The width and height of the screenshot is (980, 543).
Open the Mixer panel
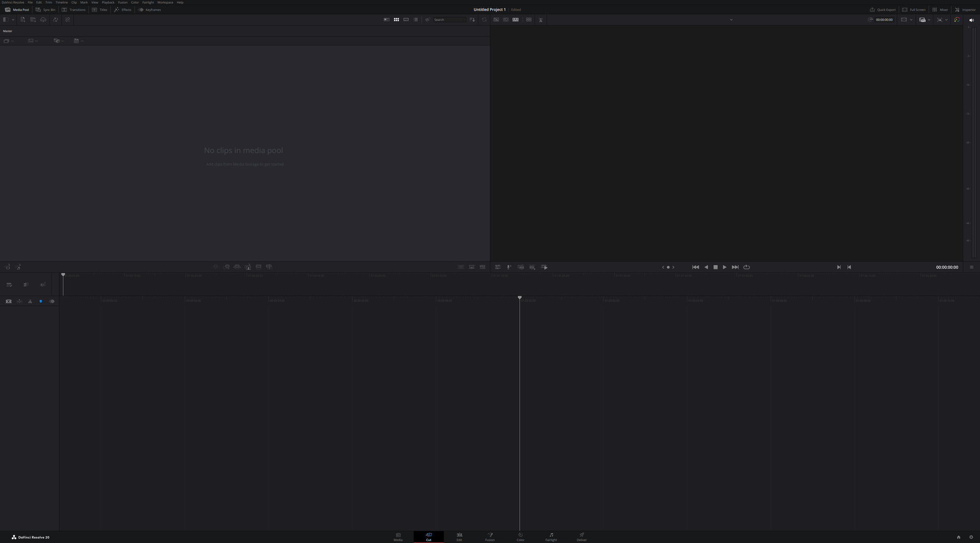point(940,9)
